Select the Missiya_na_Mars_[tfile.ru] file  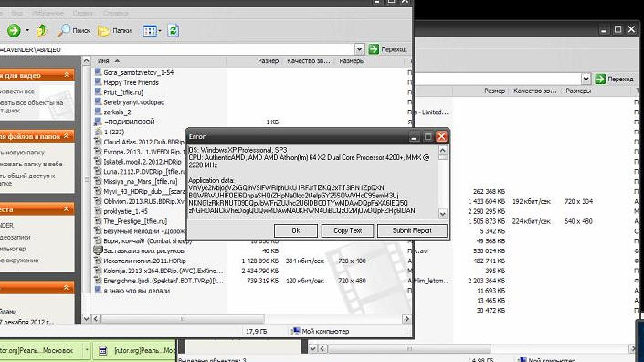(x=136, y=181)
